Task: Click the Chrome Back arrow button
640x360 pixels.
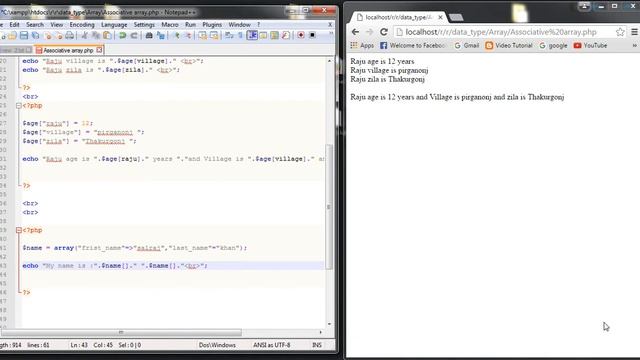Action: (355, 32)
